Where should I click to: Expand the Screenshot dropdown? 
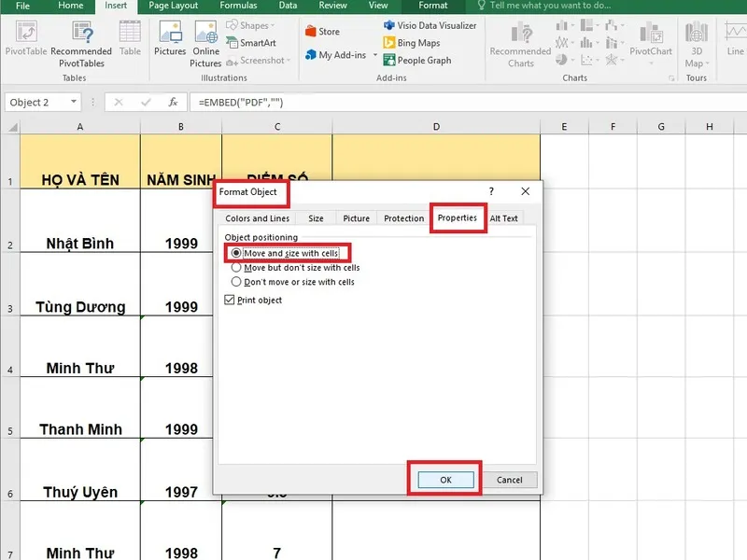[289, 61]
